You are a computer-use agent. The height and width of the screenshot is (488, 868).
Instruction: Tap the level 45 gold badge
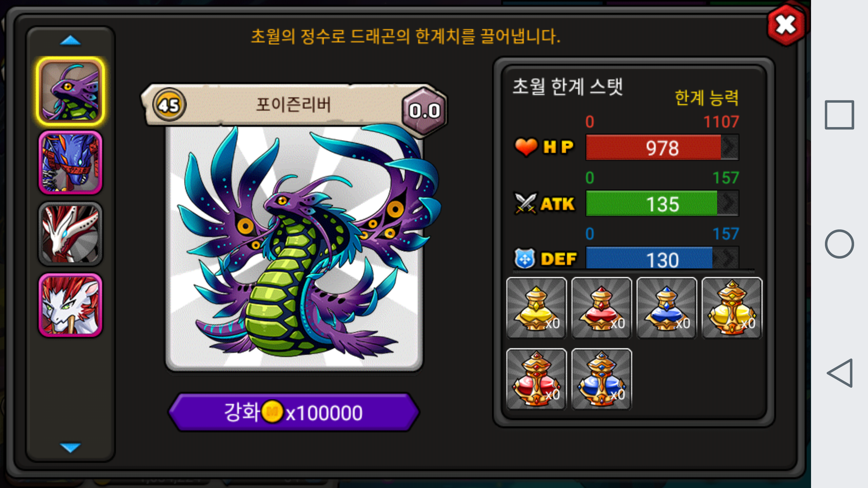tap(169, 105)
